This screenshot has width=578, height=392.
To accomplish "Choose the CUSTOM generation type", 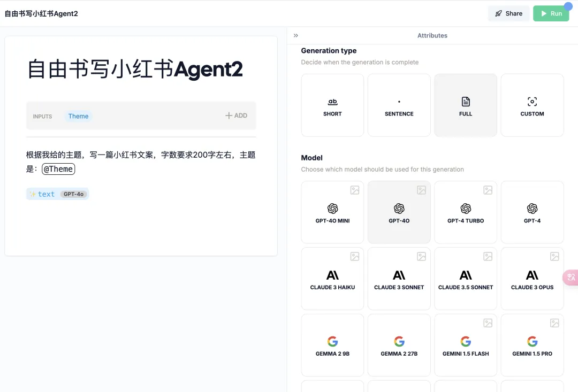I will pos(533,105).
